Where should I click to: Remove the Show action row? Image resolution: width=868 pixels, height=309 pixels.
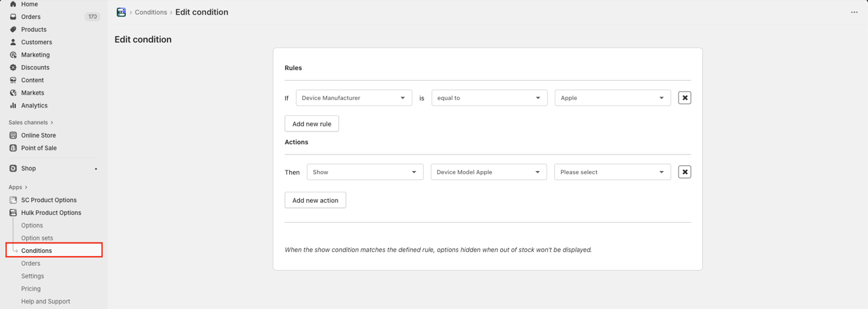point(684,172)
